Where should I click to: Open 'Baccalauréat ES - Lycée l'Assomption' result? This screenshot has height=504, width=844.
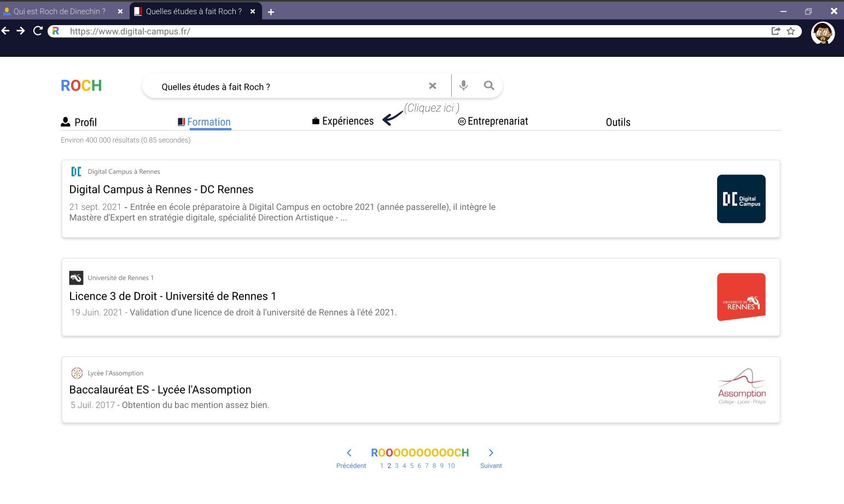click(x=160, y=390)
